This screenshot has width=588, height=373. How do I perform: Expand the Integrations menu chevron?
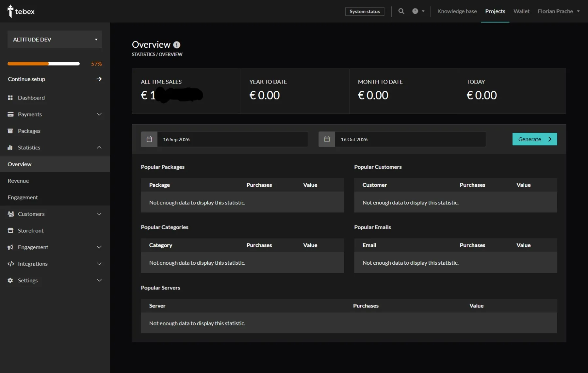click(x=99, y=264)
